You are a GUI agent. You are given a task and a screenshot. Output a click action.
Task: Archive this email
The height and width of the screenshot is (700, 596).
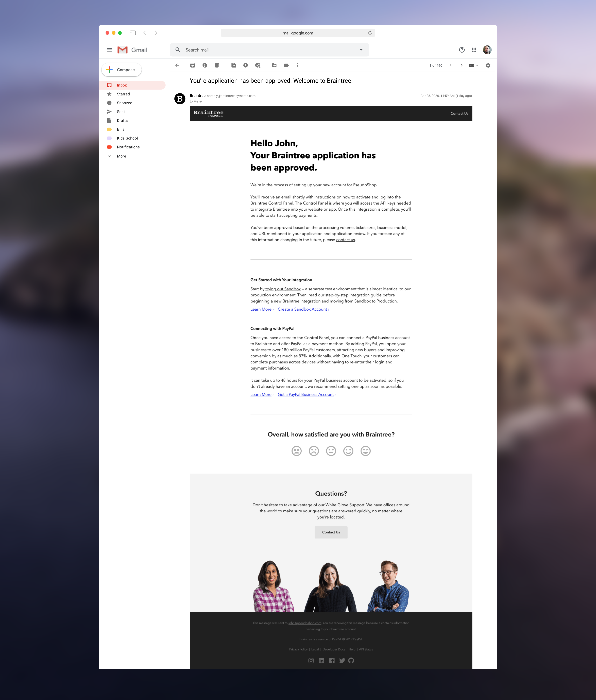pyautogui.click(x=192, y=66)
